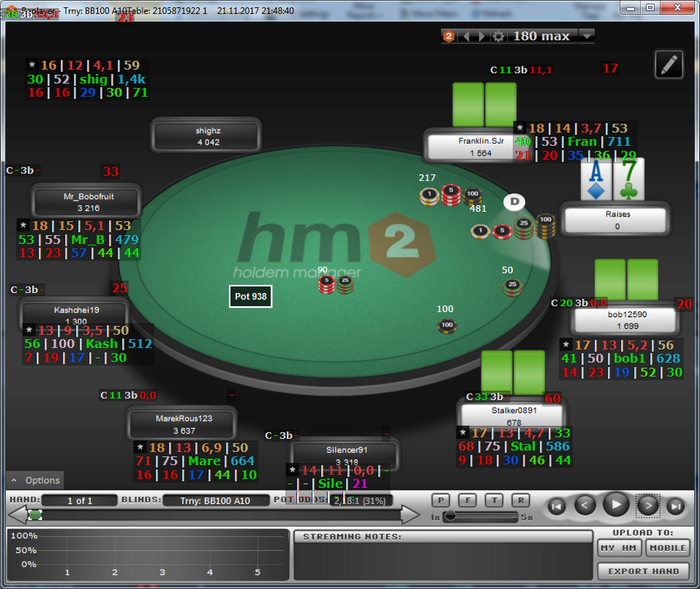
Task: Jump to Turn with T button
Action: pos(494,500)
